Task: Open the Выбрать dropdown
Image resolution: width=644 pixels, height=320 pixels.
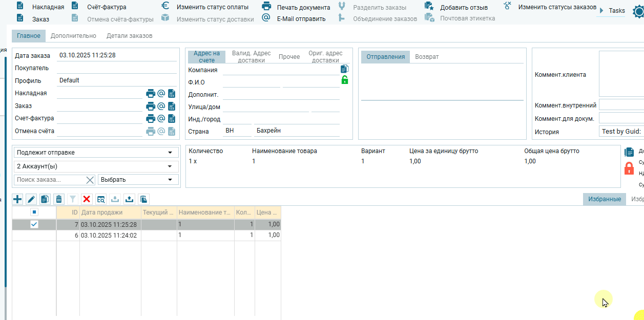Action: point(138,180)
